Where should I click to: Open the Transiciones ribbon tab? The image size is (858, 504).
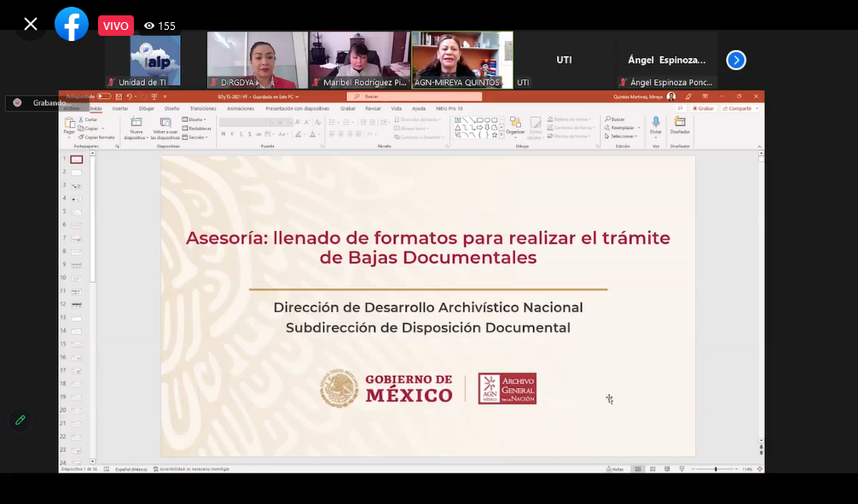pyautogui.click(x=203, y=108)
